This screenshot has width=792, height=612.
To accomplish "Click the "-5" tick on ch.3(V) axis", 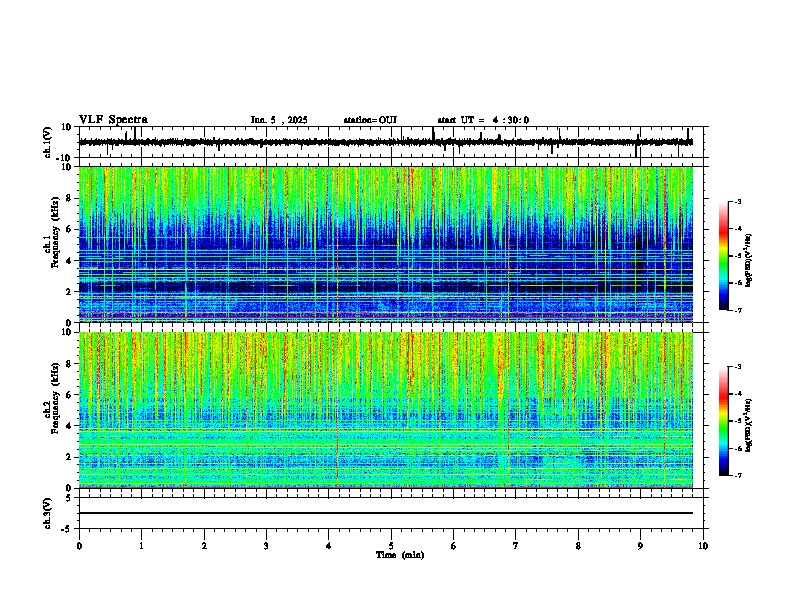I will click(67, 529).
